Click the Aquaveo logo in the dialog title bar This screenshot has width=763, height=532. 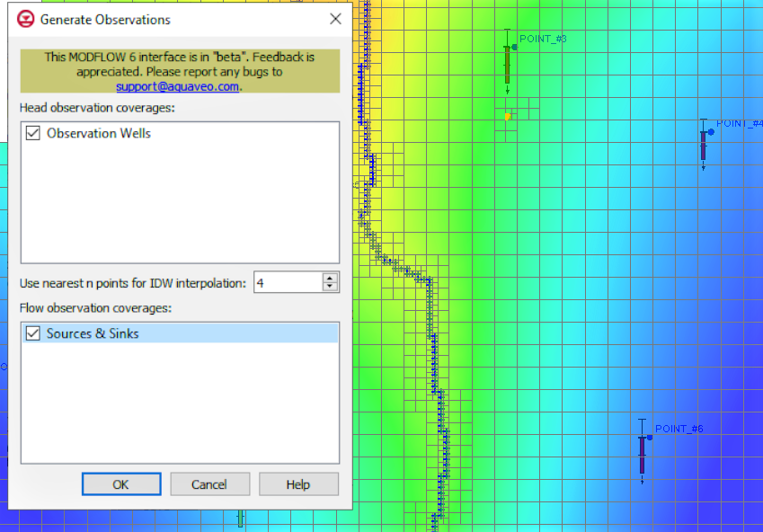pos(25,19)
